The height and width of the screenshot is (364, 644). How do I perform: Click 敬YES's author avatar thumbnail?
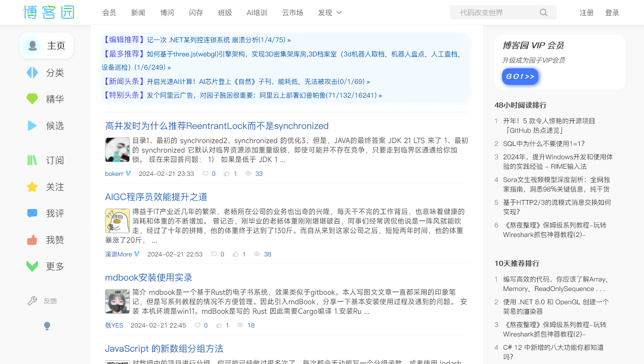(x=117, y=301)
